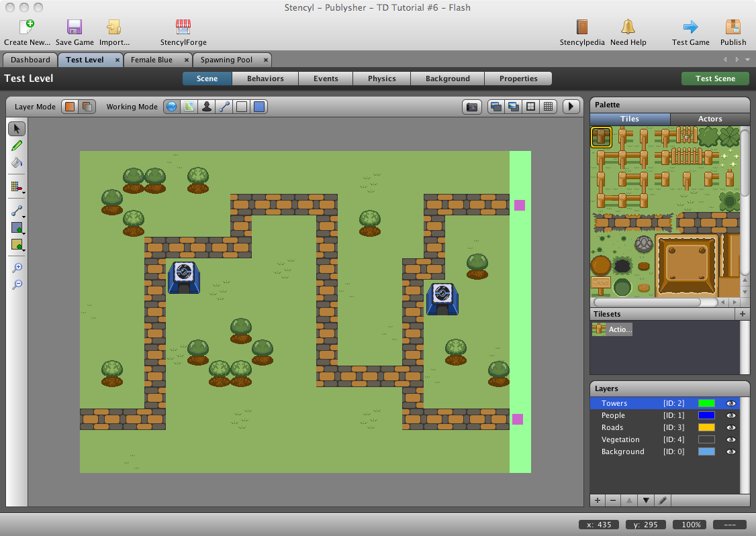The height and width of the screenshot is (536, 756).
Task: Select the Actio... tileset entry
Action: point(612,329)
